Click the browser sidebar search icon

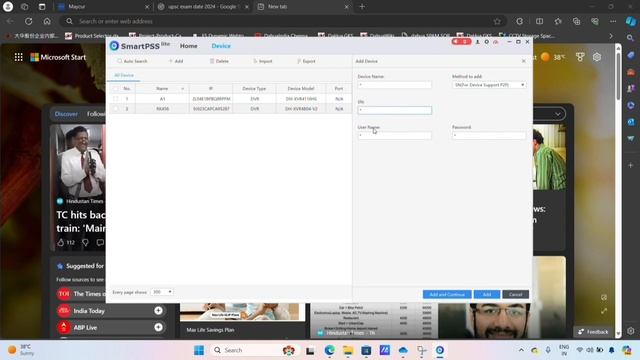631,38
